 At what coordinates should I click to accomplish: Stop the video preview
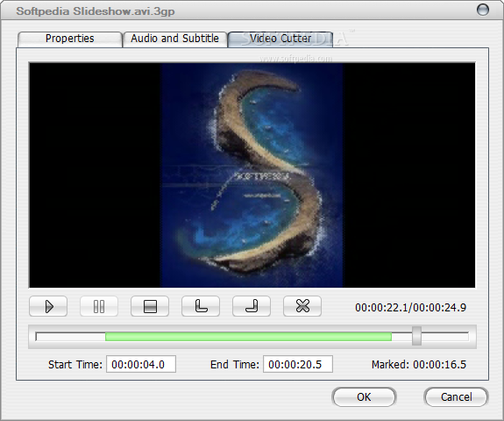(150, 306)
